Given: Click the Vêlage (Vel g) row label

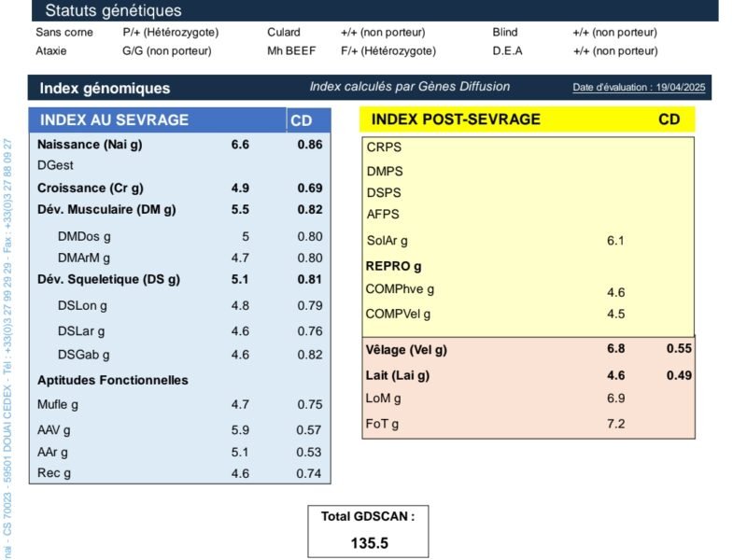Looking at the screenshot, I should tap(406, 349).
